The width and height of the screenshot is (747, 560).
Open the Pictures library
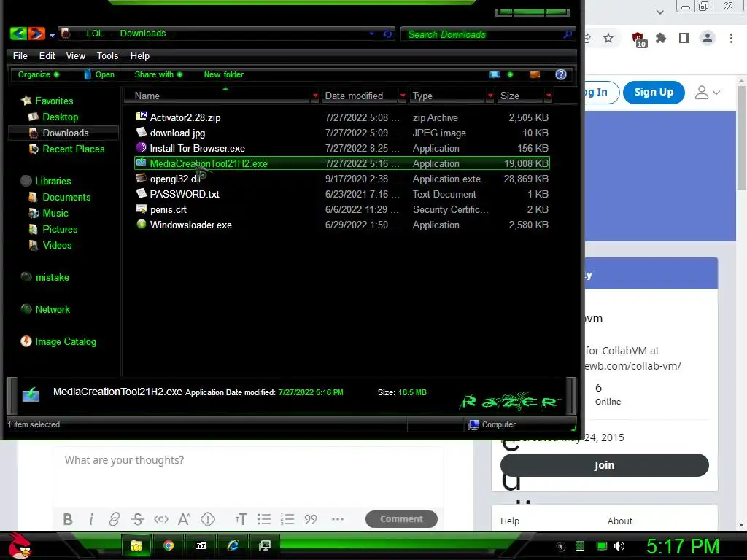[60, 229]
